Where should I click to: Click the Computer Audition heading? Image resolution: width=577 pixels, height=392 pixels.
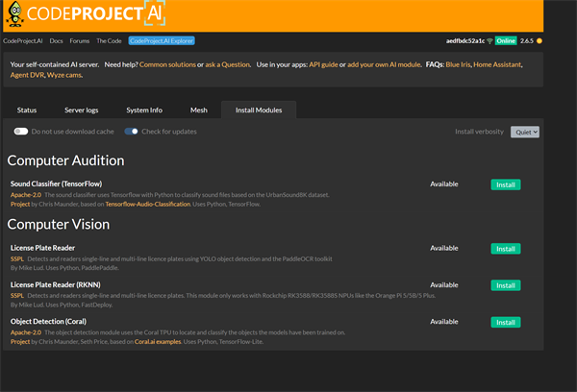click(65, 160)
